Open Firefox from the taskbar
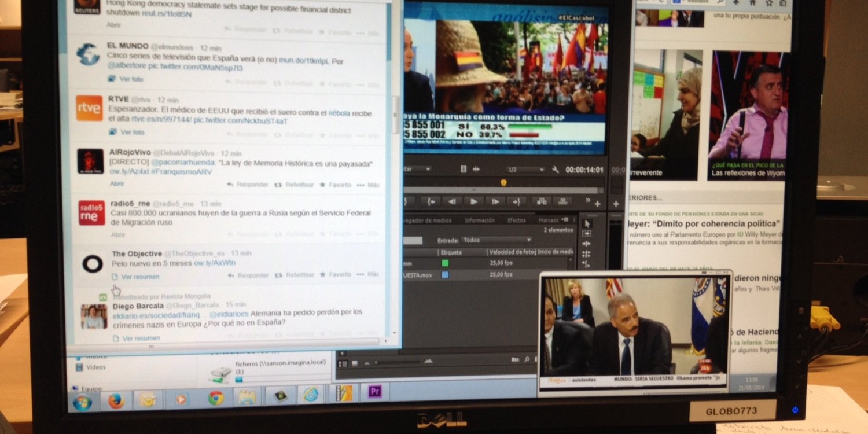The width and height of the screenshot is (868, 434). pyautogui.click(x=116, y=400)
